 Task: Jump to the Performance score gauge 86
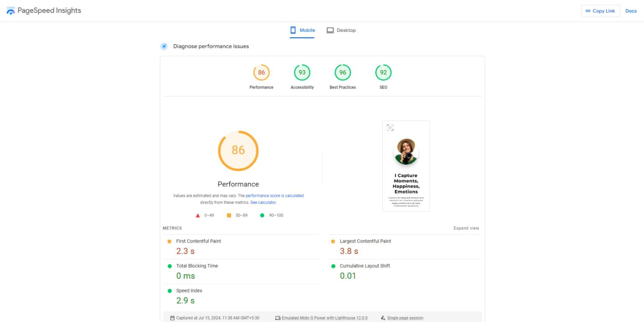tap(261, 73)
